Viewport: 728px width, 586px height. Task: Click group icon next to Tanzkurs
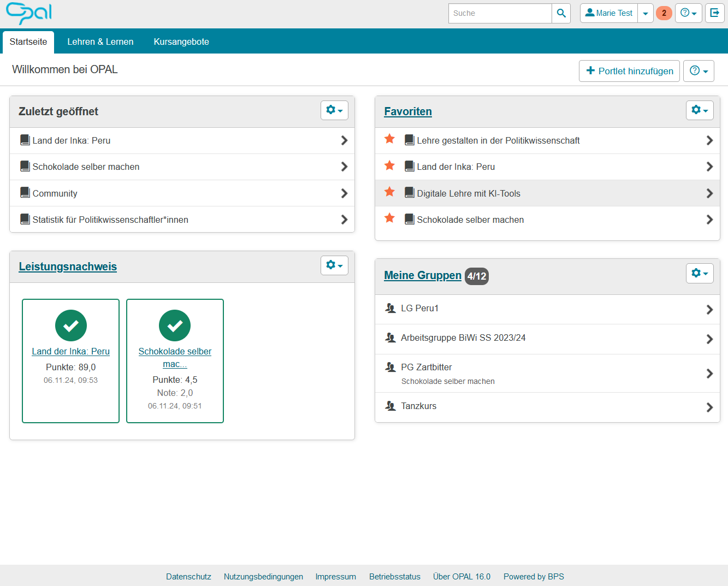point(390,406)
